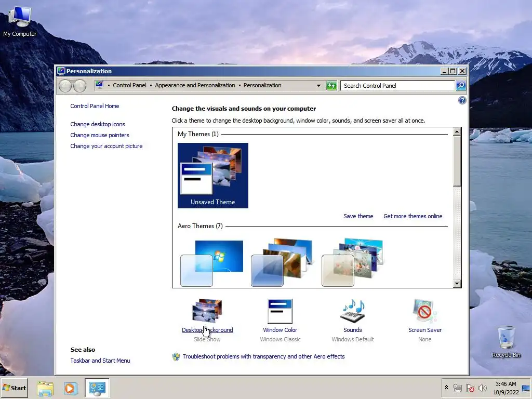Select the Unsaved Theme thumbnail

click(x=212, y=176)
